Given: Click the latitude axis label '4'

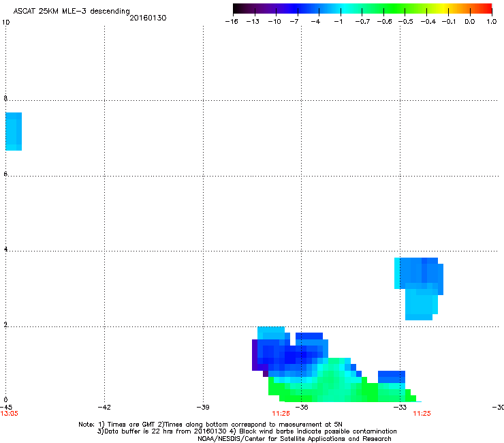Looking at the screenshot, I should (5, 249).
